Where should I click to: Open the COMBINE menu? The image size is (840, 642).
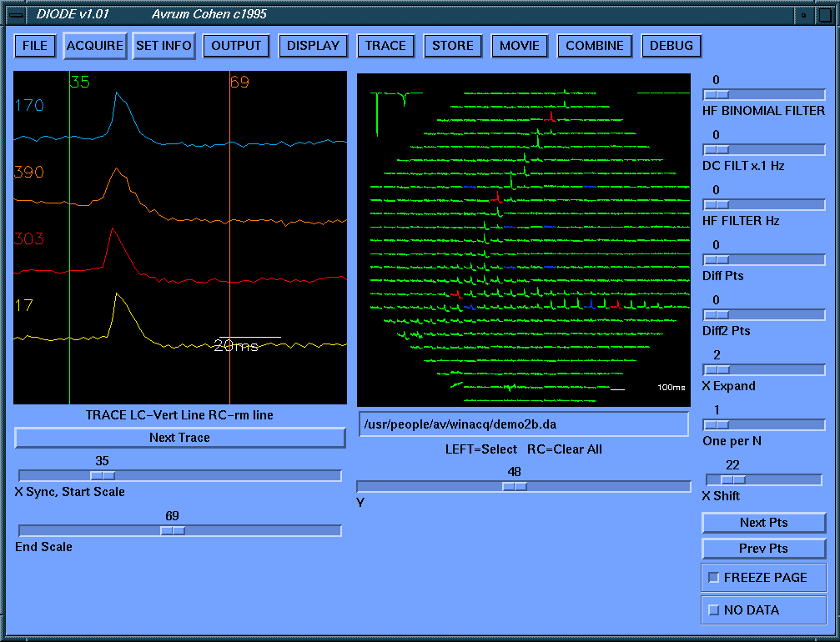tap(594, 46)
